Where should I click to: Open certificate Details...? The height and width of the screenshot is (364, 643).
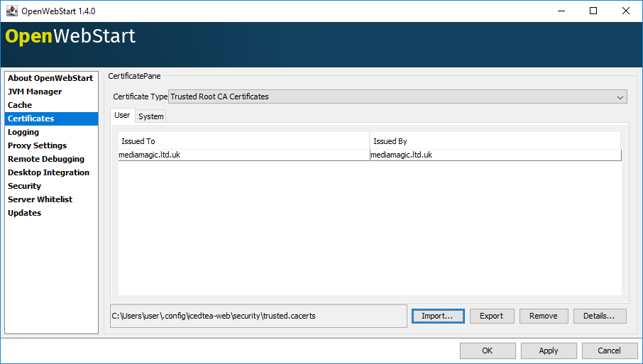click(599, 316)
